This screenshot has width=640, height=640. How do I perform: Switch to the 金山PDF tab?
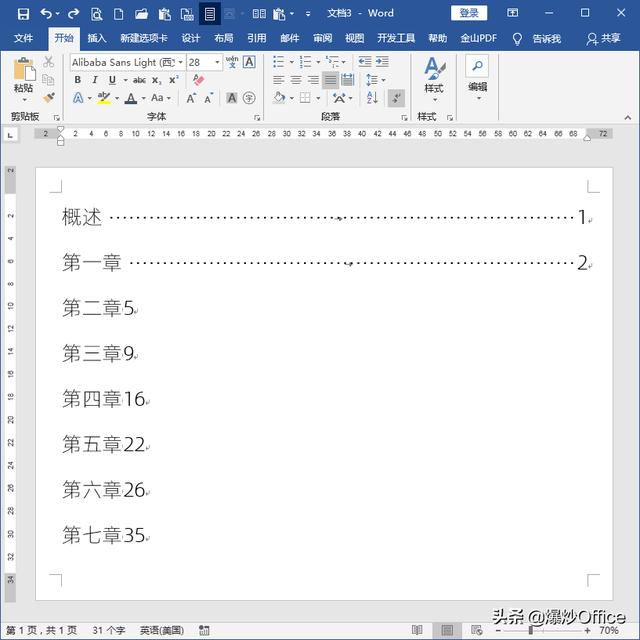pos(479,38)
